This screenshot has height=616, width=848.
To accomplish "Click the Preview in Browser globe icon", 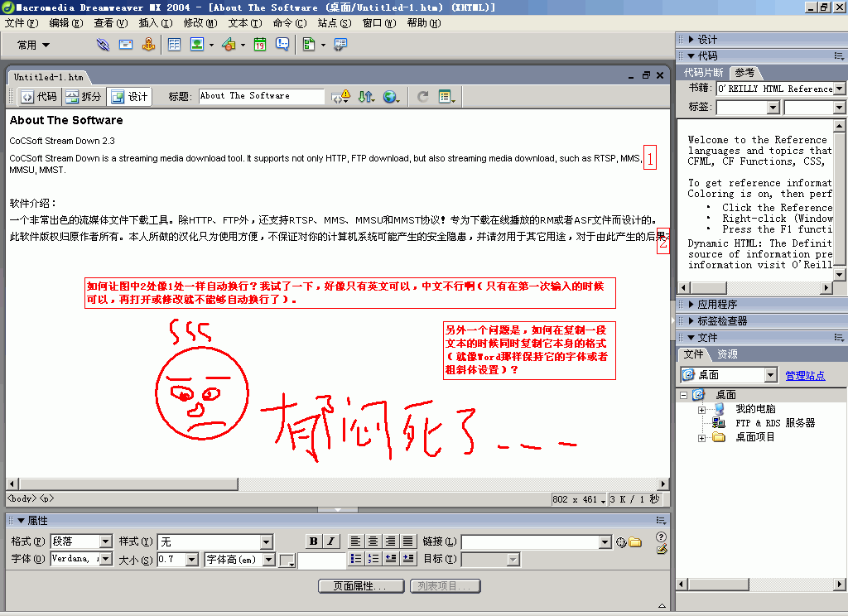I will [x=389, y=97].
